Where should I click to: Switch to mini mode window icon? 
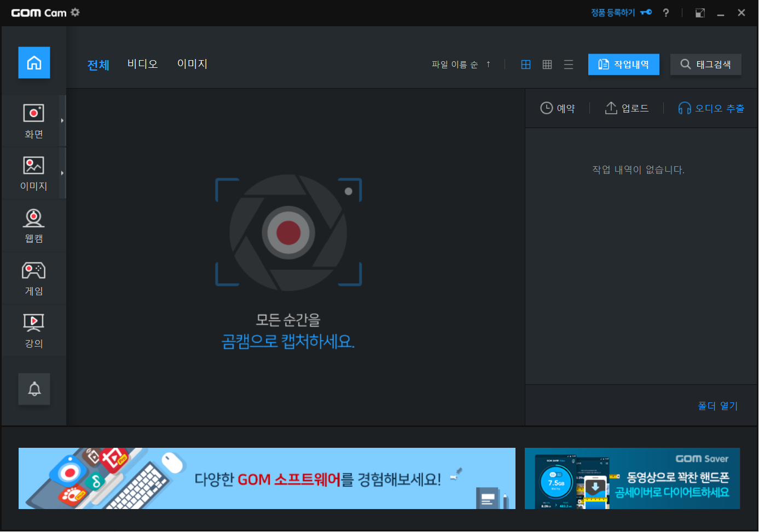pyautogui.click(x=700, y=13)
